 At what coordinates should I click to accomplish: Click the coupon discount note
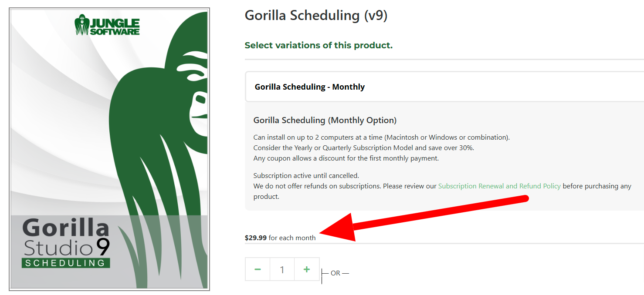pos(346,158)
